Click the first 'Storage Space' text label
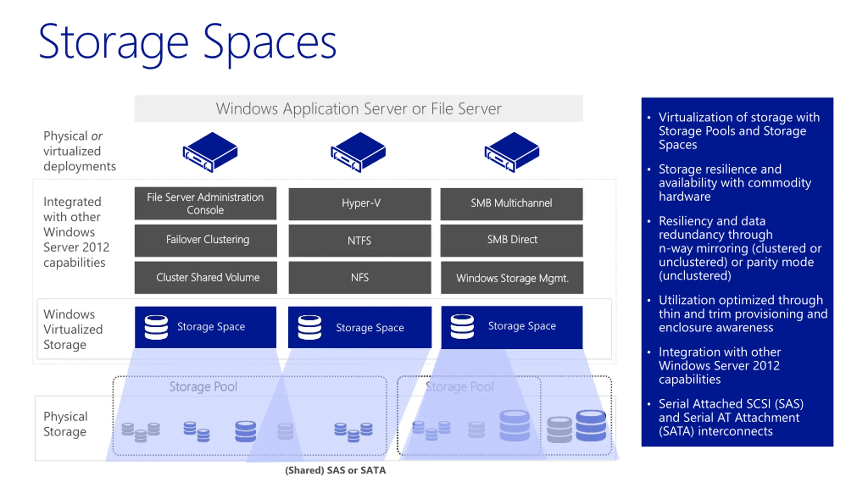This screenshot has height=488, width=868. click(x=211, y=327)
